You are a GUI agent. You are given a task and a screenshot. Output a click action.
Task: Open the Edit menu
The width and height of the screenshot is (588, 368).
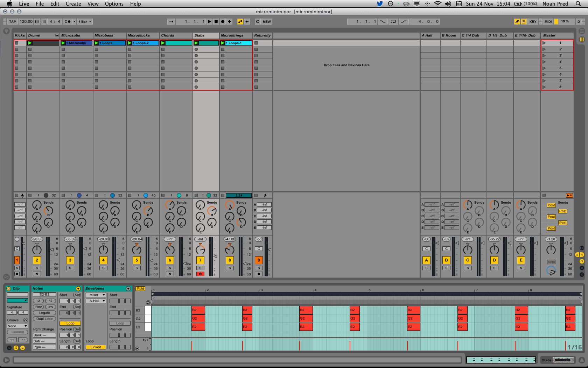pos(55,4)
